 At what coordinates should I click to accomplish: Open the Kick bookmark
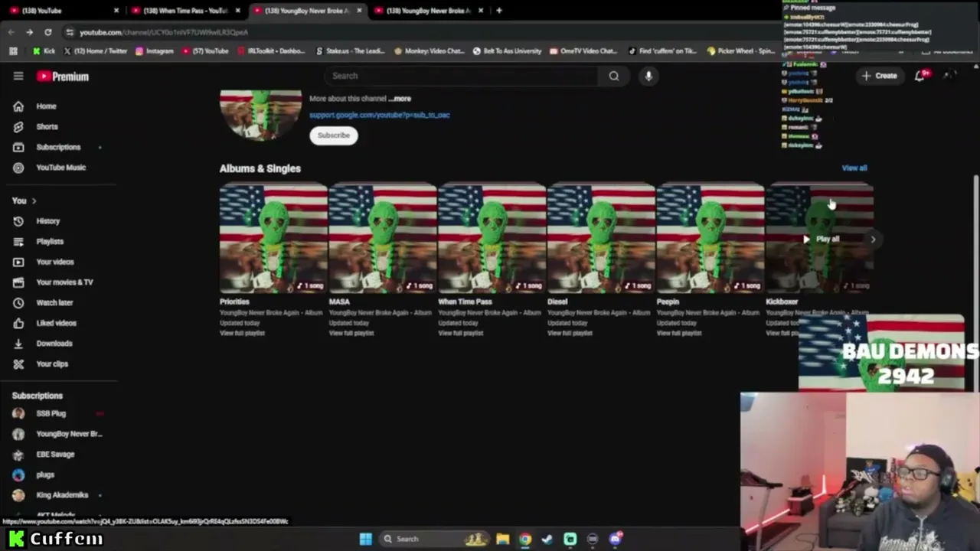tap(44, 51)
